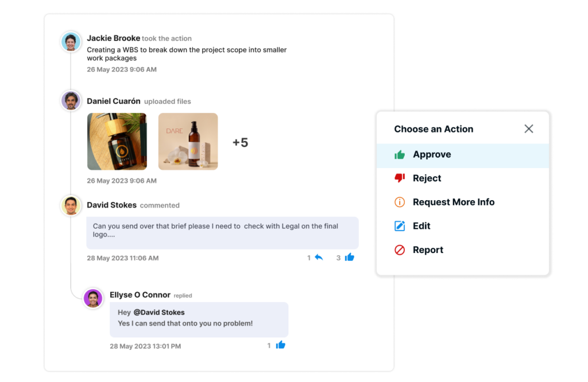Choose the Report action label
Viewport: 588px width, 382px height.
point(428,250)
